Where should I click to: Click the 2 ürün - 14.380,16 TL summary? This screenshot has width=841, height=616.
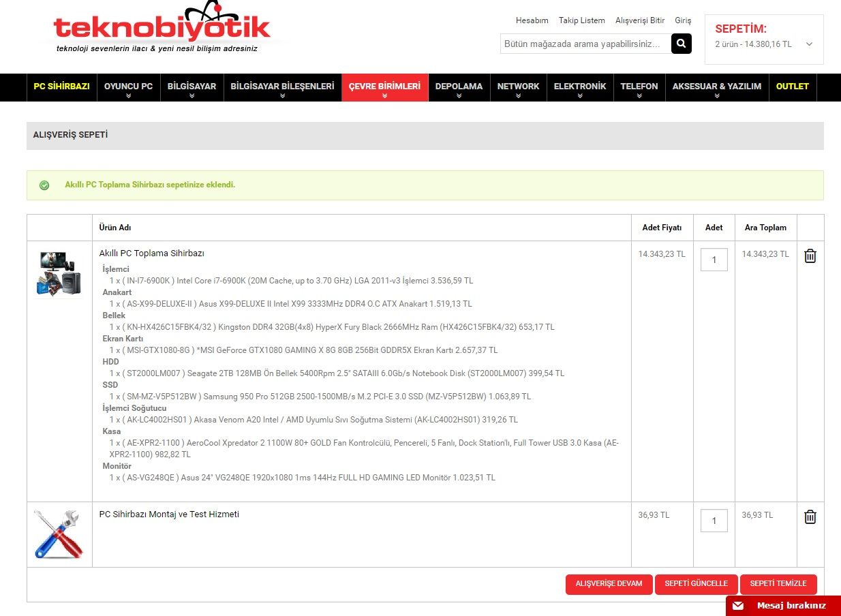click(x=753, y=44)
